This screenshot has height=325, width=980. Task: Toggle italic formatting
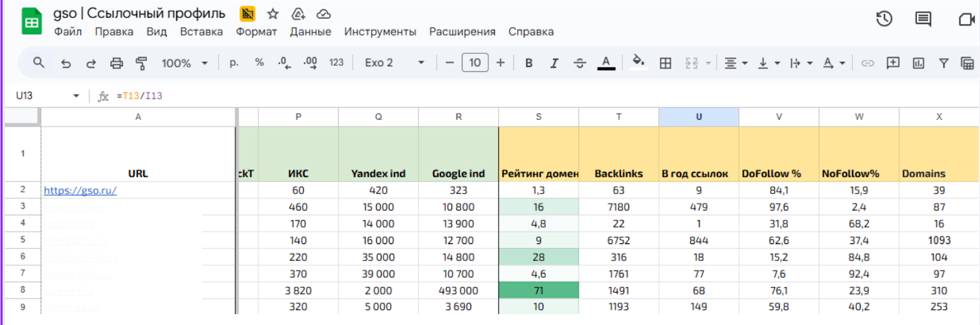pyautogui.click(x=554, y=63)
